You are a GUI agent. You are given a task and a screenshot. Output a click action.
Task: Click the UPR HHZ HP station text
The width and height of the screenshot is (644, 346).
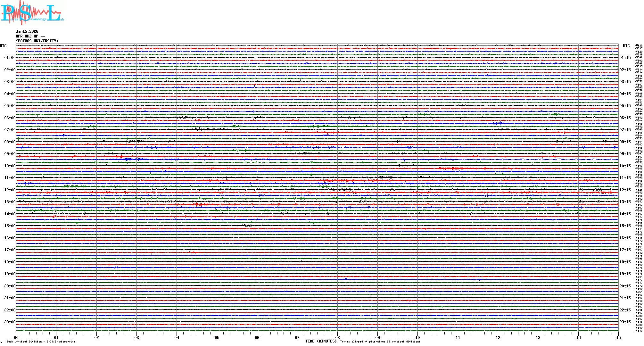pyautogui.click(x=30, y=36)
